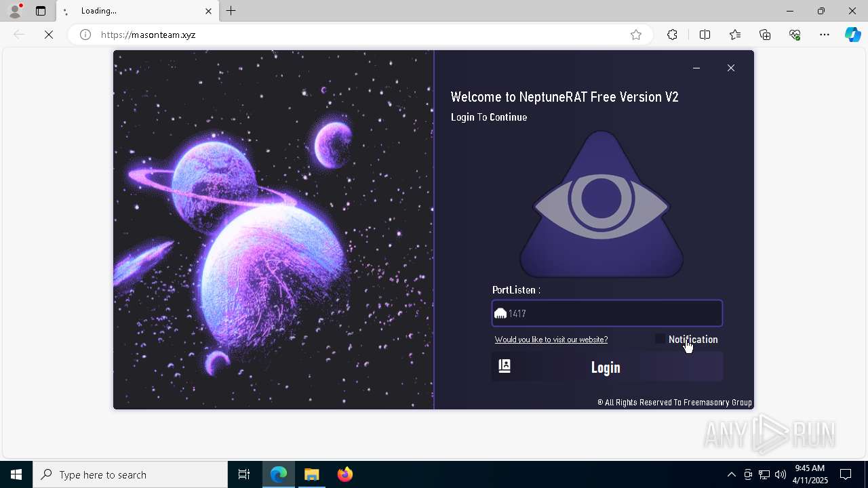The width and height of the screenshot is (868, 488).
Task: Show hidden system tray icons
Action: pos(731,474)
